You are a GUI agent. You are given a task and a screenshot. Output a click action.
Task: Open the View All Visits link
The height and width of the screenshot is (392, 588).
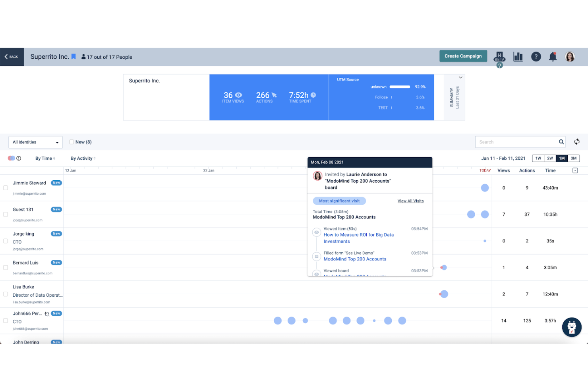click(410, 201)
